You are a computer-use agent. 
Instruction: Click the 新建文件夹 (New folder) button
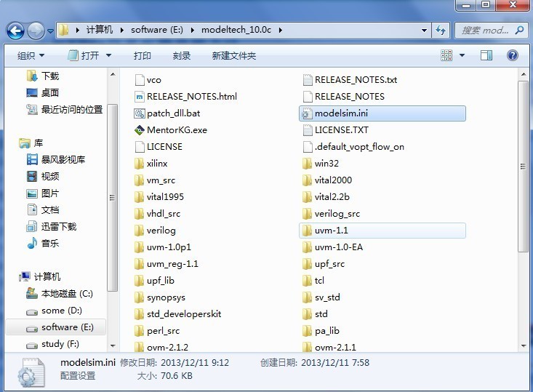(233, 56)
